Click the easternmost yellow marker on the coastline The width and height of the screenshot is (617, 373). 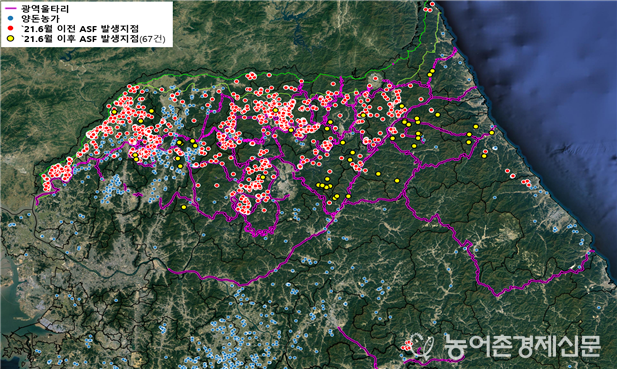tap(491, 133)
